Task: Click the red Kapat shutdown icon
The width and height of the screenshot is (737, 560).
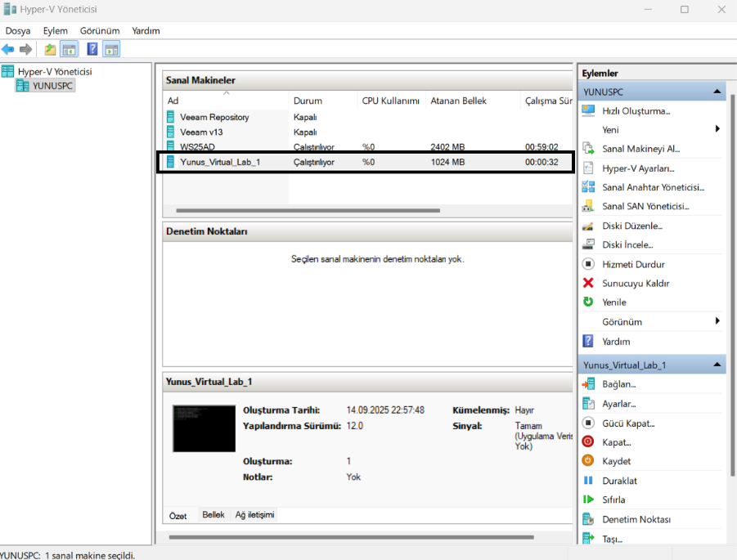Action: coord(587,442)
